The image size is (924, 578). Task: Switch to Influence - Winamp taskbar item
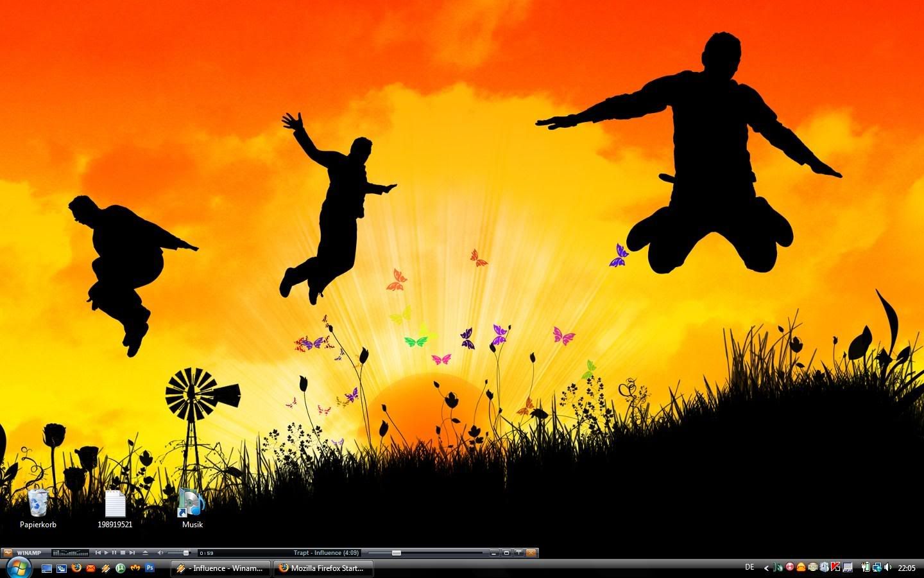(x=220, y=568)
